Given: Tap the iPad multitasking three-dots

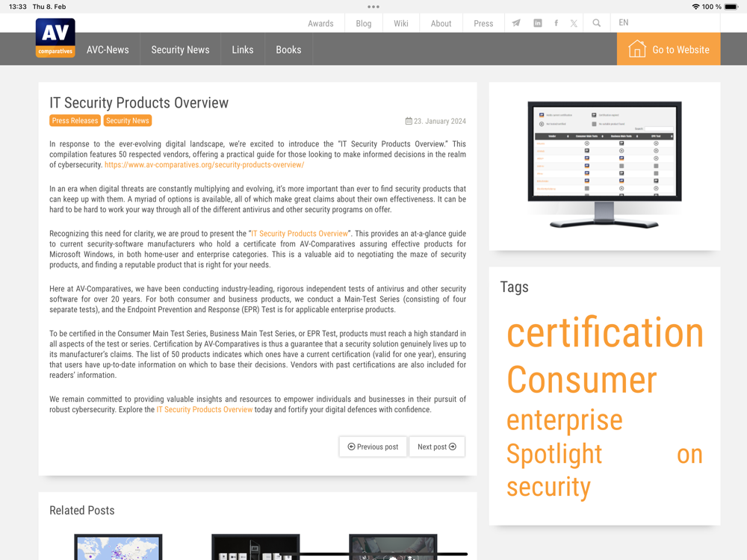Looking at the screenshot, I should 373,7.
